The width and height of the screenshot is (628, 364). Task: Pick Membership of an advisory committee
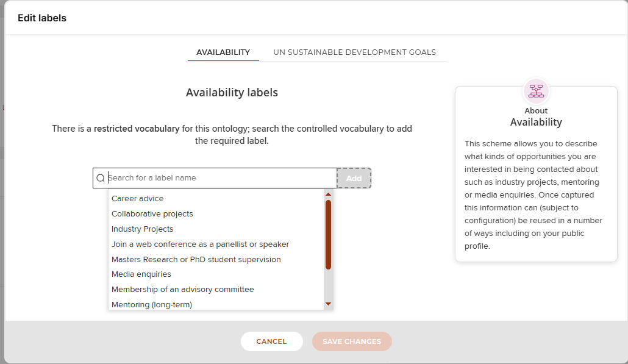(x=183, y=290)
